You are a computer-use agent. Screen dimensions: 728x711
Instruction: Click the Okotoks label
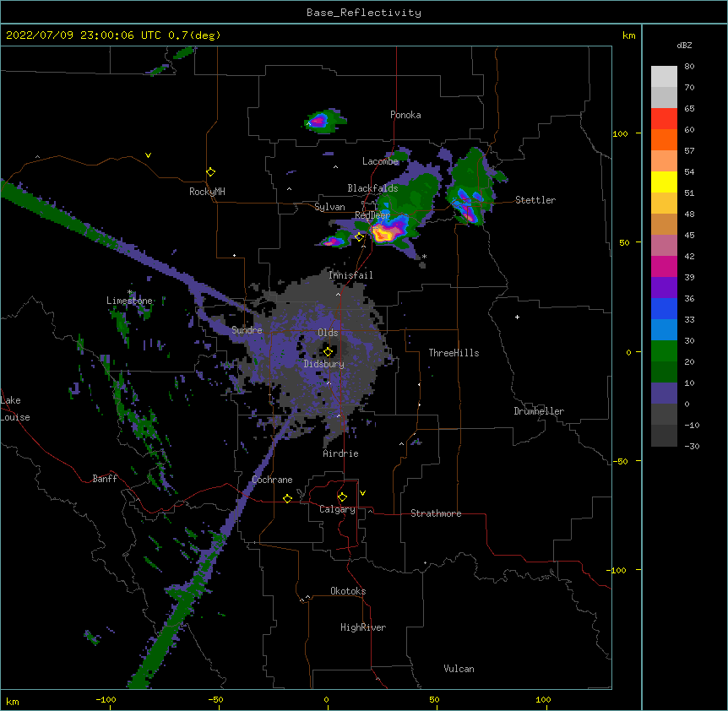pyautogui.click(x=348, y=591)
